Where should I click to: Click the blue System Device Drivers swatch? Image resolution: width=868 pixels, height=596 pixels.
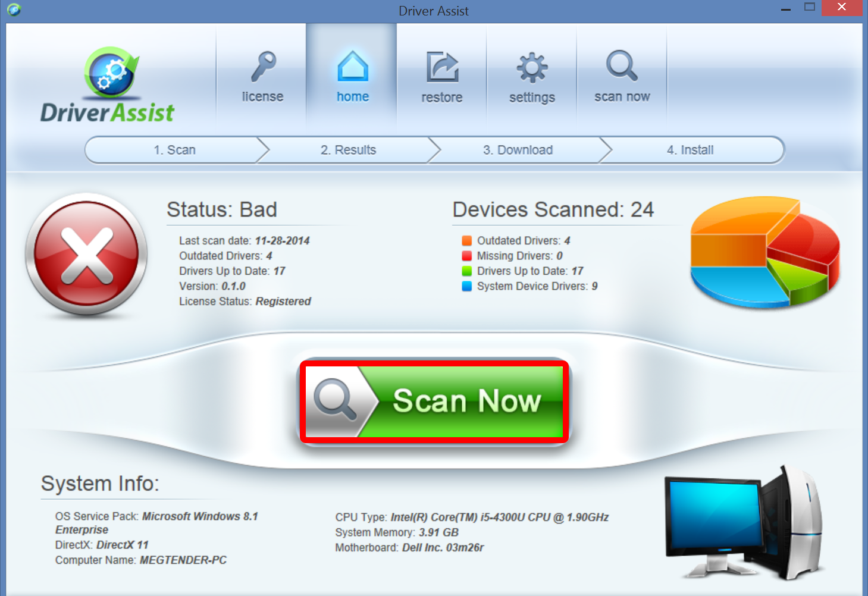(467, 286)
